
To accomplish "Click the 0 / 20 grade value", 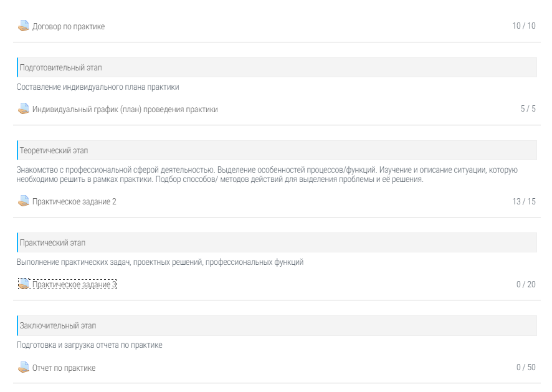I will click(x=525, y=284).
